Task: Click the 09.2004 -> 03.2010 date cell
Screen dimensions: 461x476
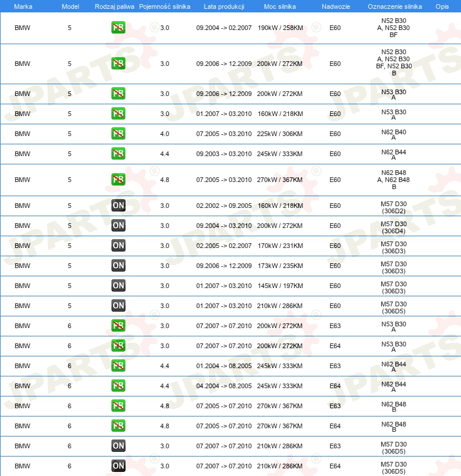Action: [224, 226]
